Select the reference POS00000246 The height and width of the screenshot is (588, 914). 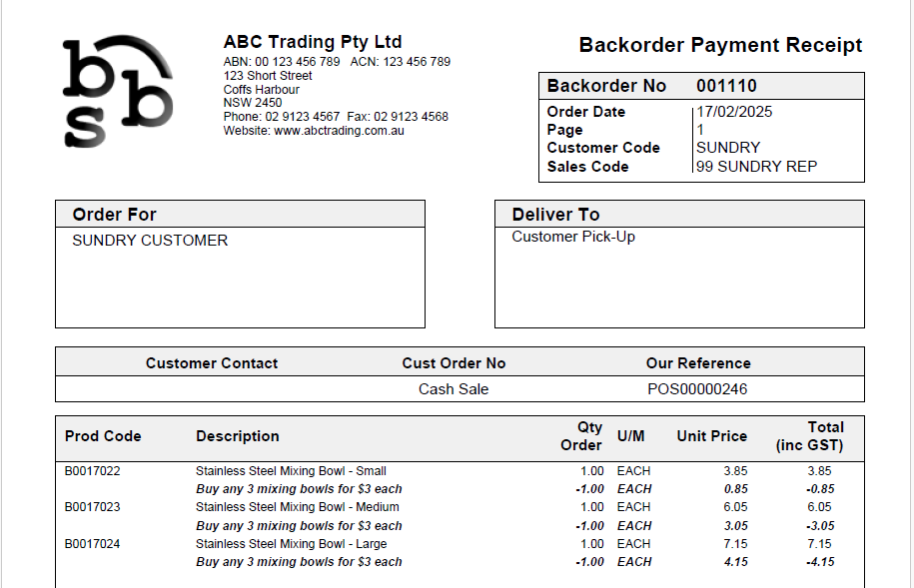click(x=697, y=389)
